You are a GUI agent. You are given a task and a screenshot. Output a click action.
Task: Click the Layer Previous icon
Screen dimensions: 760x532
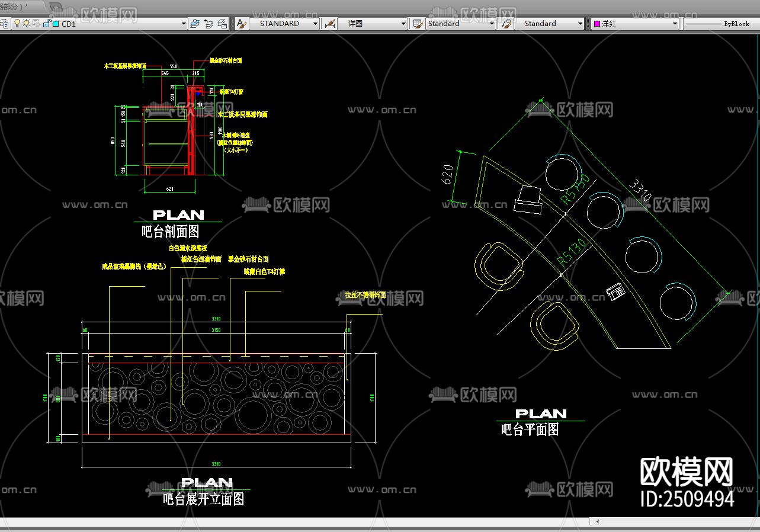pyautogui.click(x=209, y=24)
